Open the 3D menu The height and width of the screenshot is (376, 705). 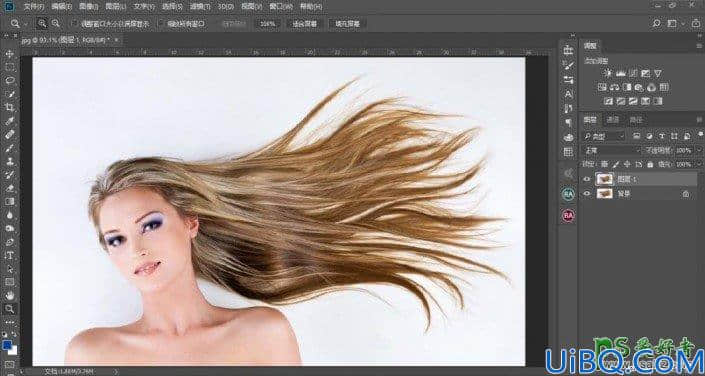click(225, 7)
